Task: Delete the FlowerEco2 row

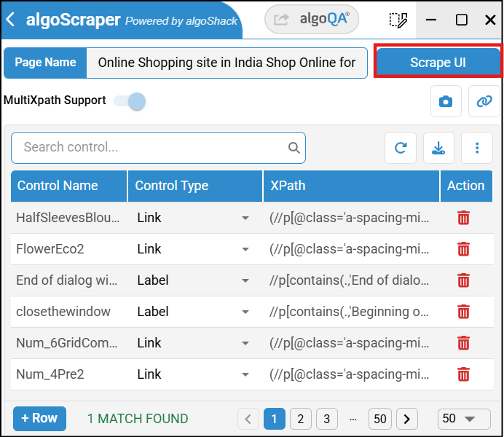Action: 463,249
